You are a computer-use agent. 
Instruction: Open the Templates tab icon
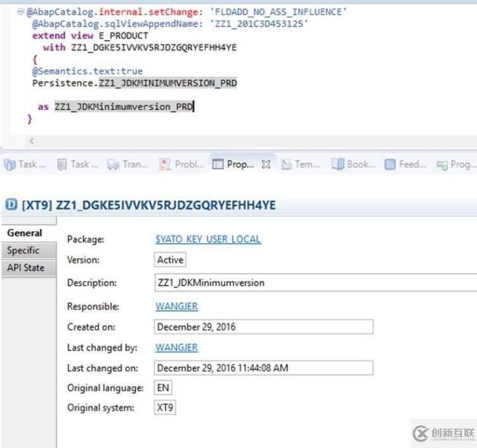(x=286, y=164)
